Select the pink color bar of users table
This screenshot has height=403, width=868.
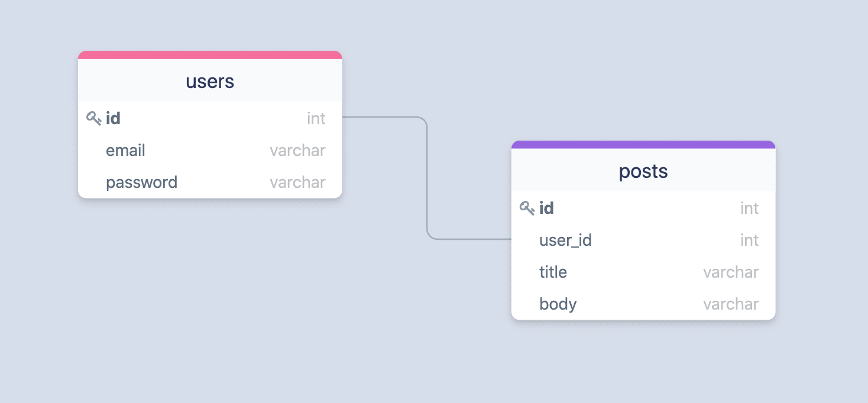coord(210,55)
